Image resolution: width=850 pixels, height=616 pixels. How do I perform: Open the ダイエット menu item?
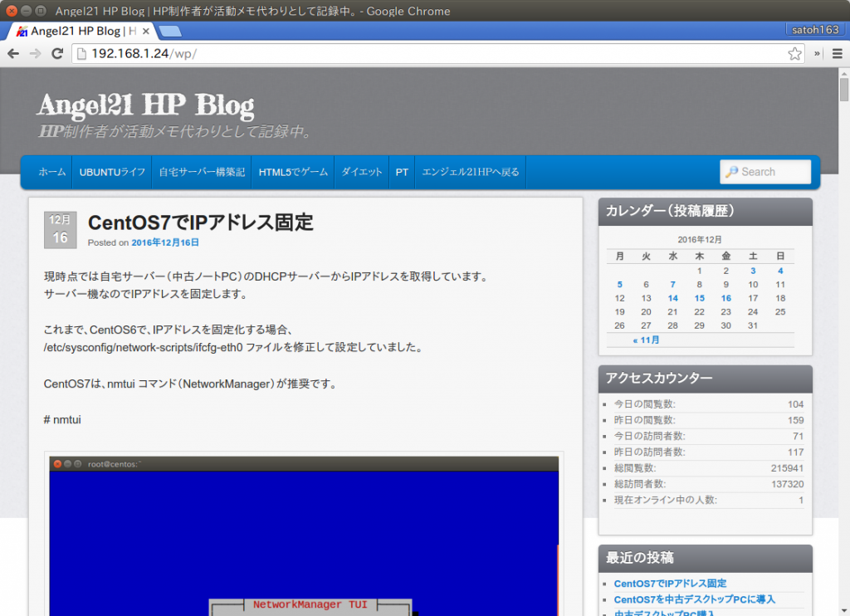coord(362,172)
